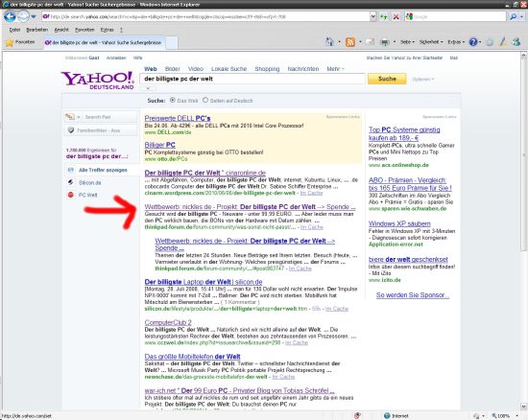Select the Das Web radio button
The image size is (528, 420).
[x=173, y=100]
